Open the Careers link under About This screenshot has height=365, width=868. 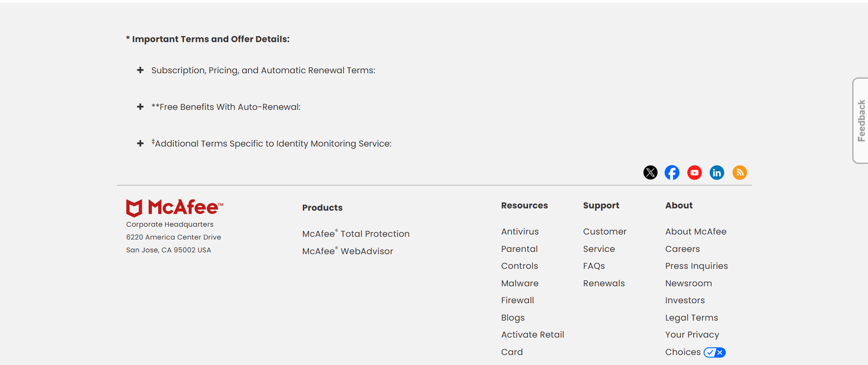click(682, 249)
